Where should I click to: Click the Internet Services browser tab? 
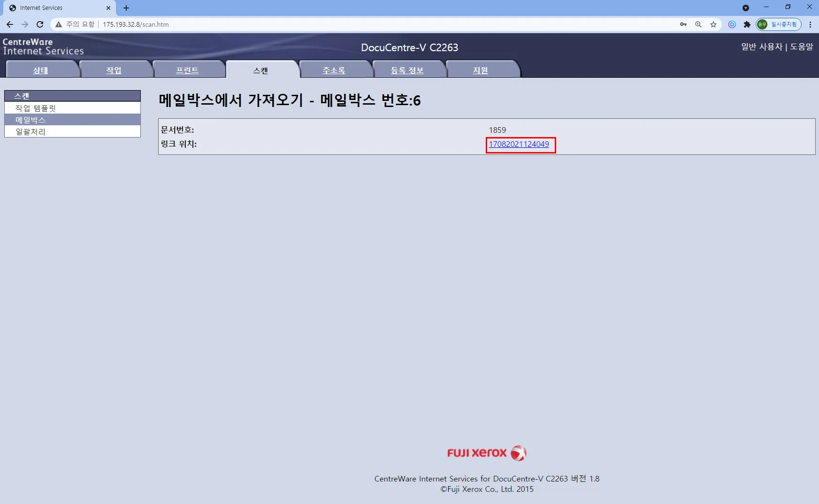(x=60, y=8)
